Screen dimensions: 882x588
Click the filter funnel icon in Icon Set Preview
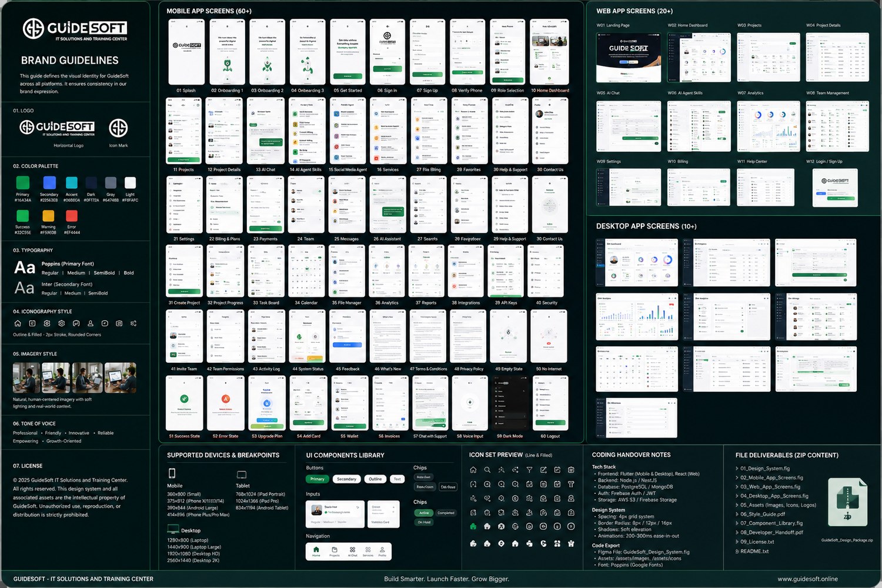coord(529,470)
